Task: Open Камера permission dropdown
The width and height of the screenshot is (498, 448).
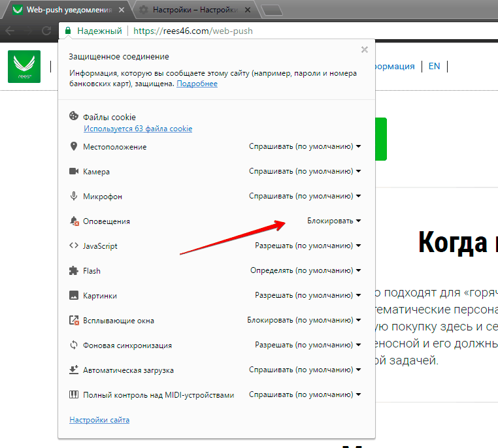Action: coord(305,171)
